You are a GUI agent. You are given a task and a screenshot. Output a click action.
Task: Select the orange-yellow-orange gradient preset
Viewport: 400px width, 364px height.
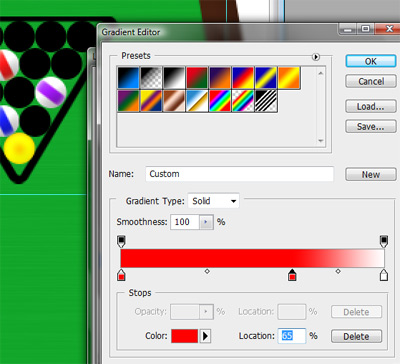click(x=289, y=78)
